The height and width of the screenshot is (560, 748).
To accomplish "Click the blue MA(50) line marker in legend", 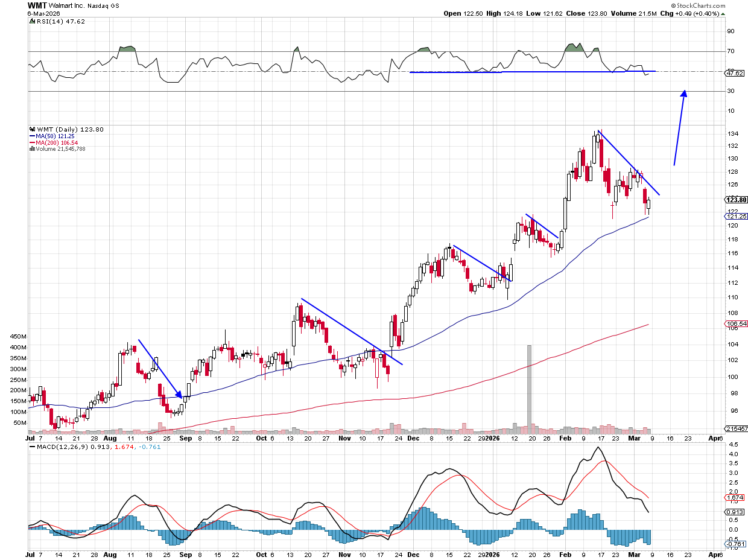I will click(x=32, y=136).
